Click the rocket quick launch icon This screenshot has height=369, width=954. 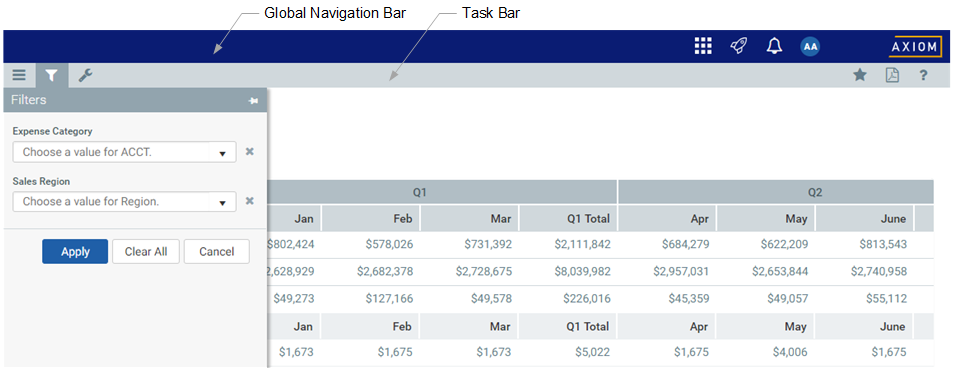(x=739, y=46)
